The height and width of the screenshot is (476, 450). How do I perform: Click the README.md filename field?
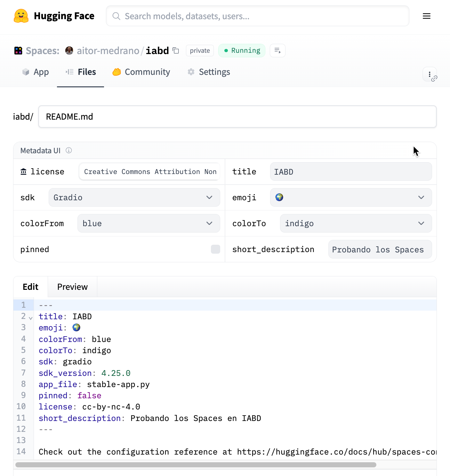(x=237, y=116)
